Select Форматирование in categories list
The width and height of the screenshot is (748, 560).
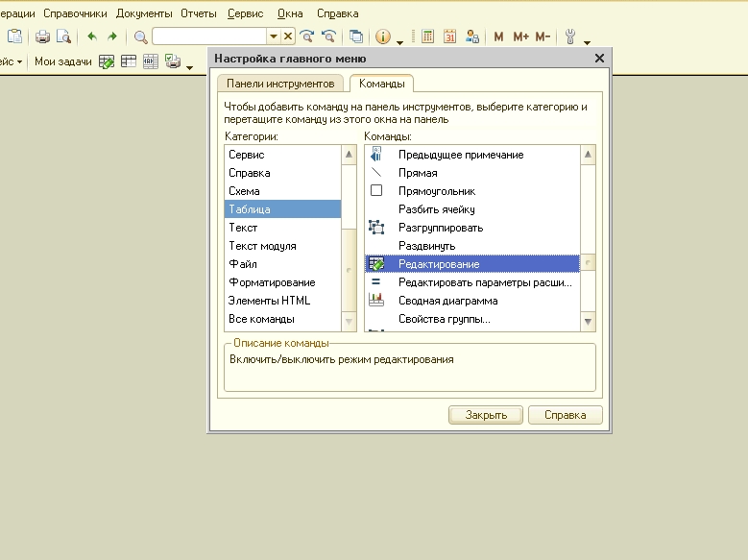click(x=272, y=282)
